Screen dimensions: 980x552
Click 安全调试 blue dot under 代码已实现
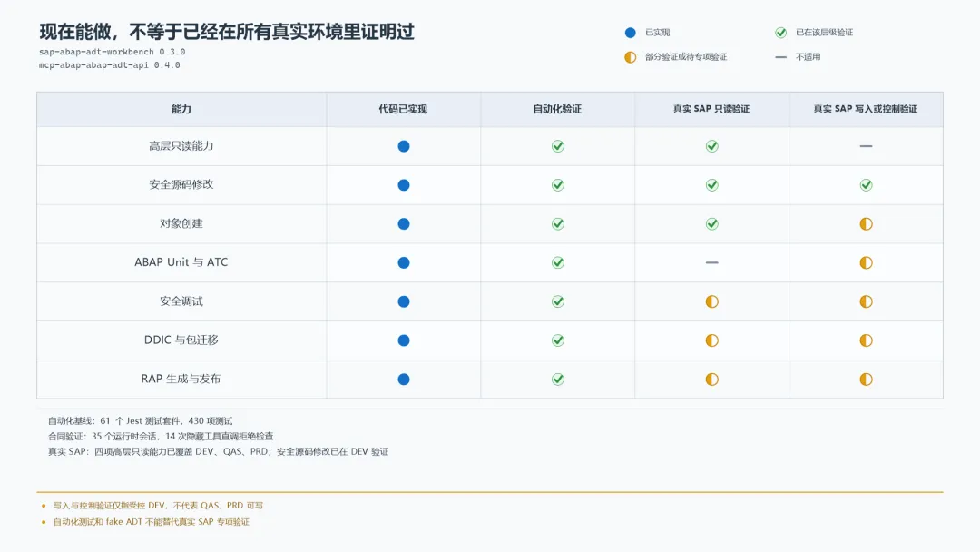pos(404,301)
